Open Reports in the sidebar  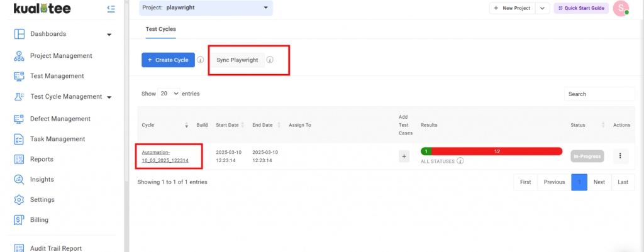(x=42, y=159)
